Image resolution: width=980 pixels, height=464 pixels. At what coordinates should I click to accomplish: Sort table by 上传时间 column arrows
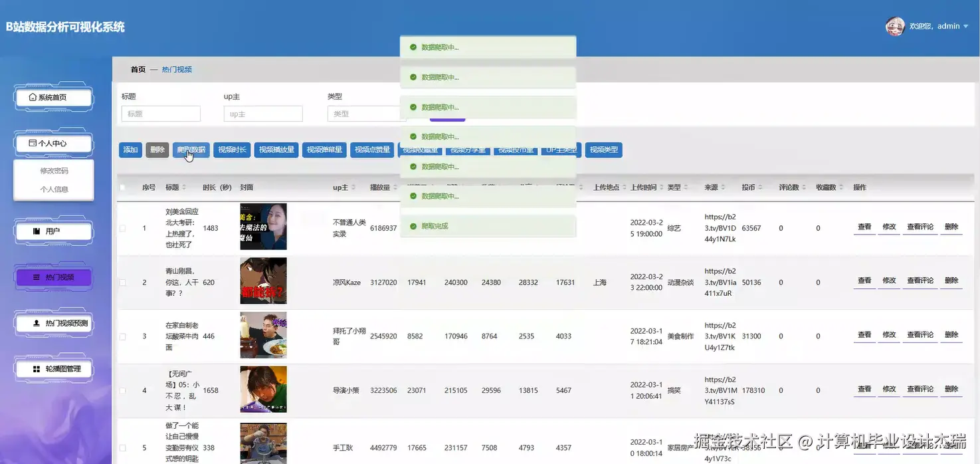[x=662, y=187]
